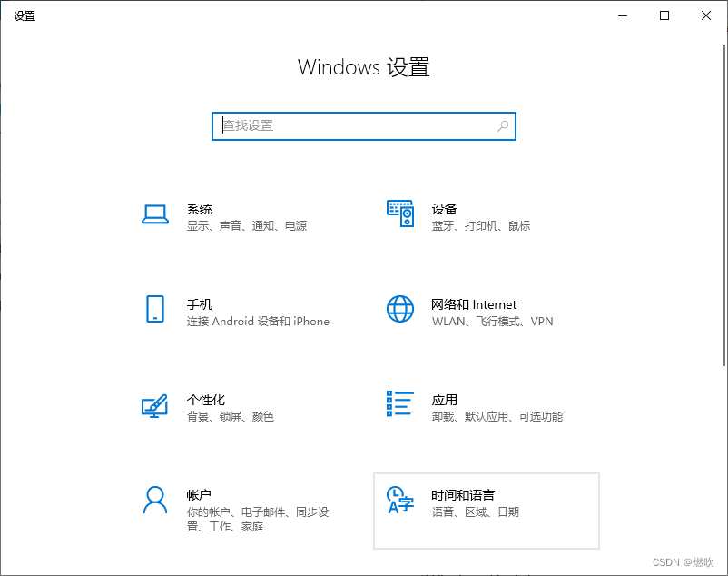Close the 设置 window

[706, 15]
